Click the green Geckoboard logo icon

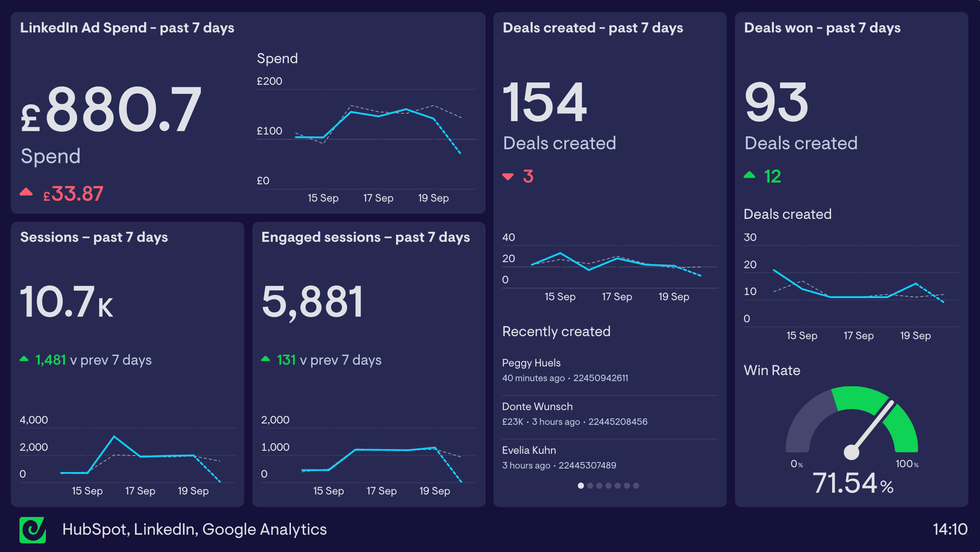tap(32, 530)
